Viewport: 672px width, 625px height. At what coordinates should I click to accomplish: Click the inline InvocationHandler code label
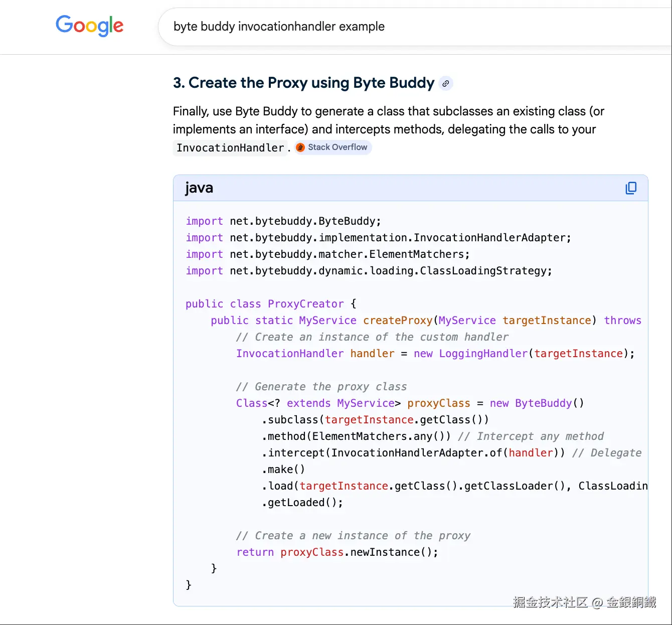pyautogui.click(x=230, y=148)
